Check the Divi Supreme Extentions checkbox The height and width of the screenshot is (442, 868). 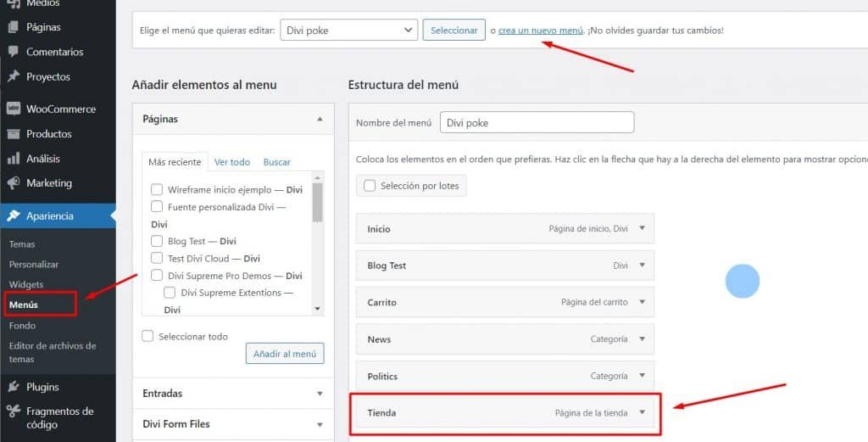pos(170,293)
